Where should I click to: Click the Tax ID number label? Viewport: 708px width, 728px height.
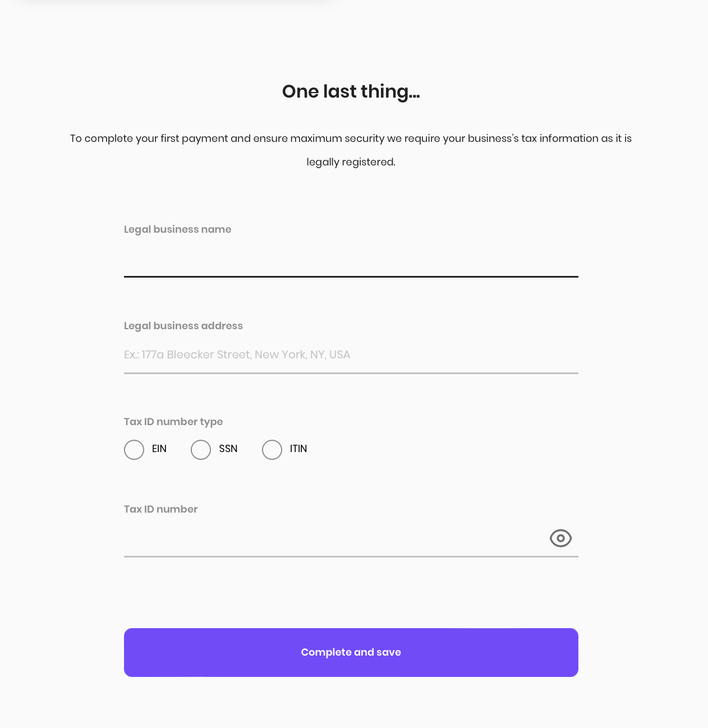point(161,509)
